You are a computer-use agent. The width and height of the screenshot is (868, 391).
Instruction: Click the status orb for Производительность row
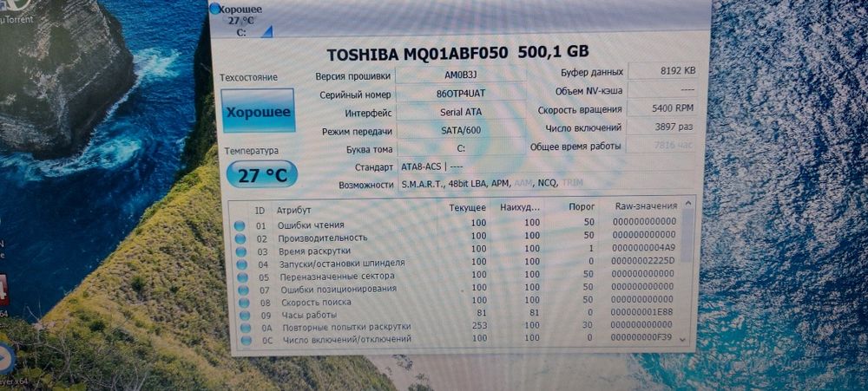(240, 238)
